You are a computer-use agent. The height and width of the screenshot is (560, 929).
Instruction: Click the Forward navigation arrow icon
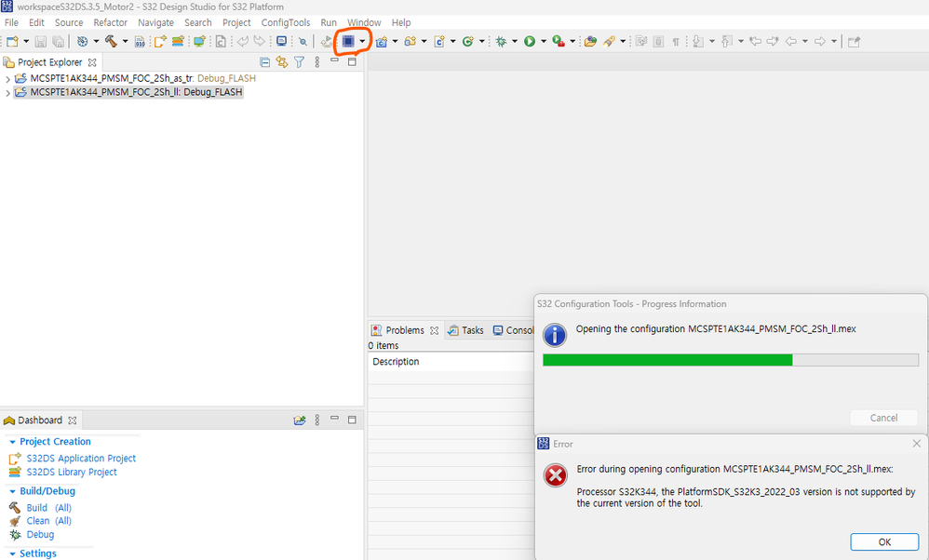pyautogui.click(x=820, y=42)
